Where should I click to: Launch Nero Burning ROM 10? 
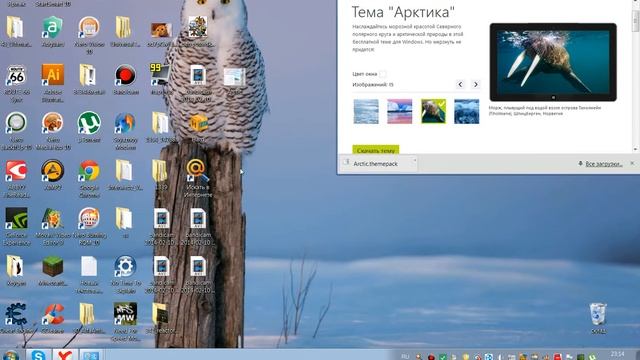(x=89, y=218)
